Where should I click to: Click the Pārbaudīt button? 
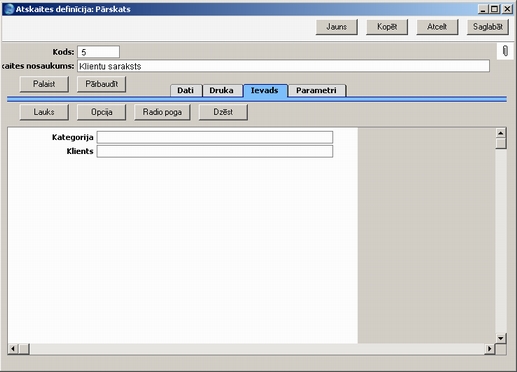click(x=101, y=84)
